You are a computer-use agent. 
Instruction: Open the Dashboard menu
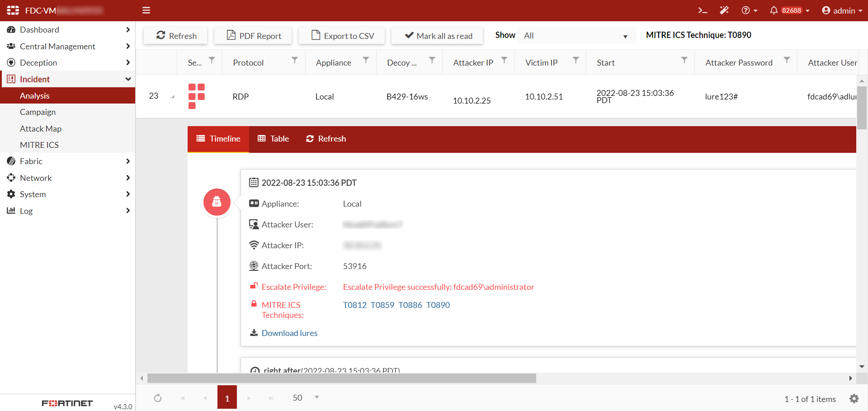click(x=68, y=29)
